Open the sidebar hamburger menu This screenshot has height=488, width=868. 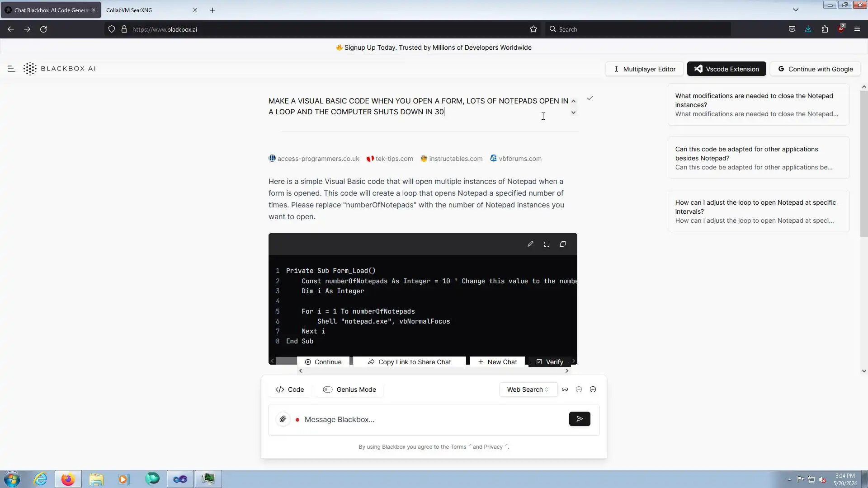coord(12,69)
